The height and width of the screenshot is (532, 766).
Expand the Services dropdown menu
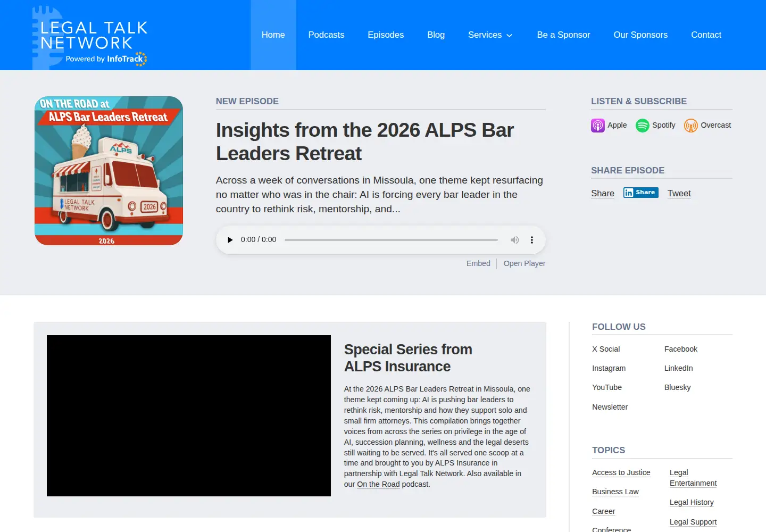490,35
